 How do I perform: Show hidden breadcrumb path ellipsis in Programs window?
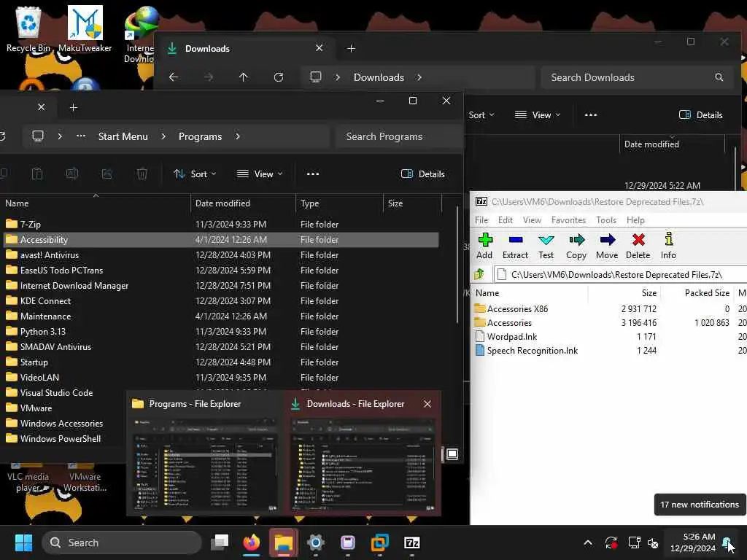click(x=81, y=136)
